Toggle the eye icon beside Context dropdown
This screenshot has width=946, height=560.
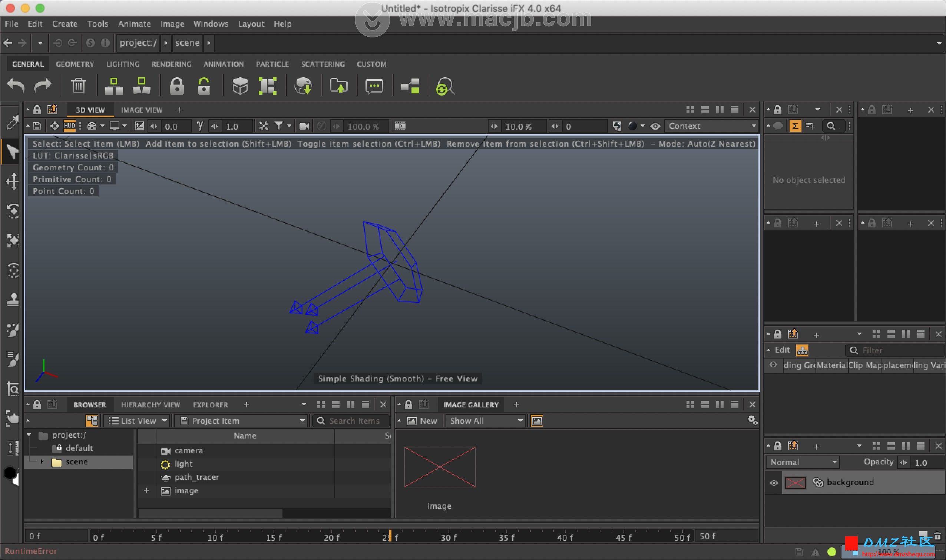coord(655,126)
